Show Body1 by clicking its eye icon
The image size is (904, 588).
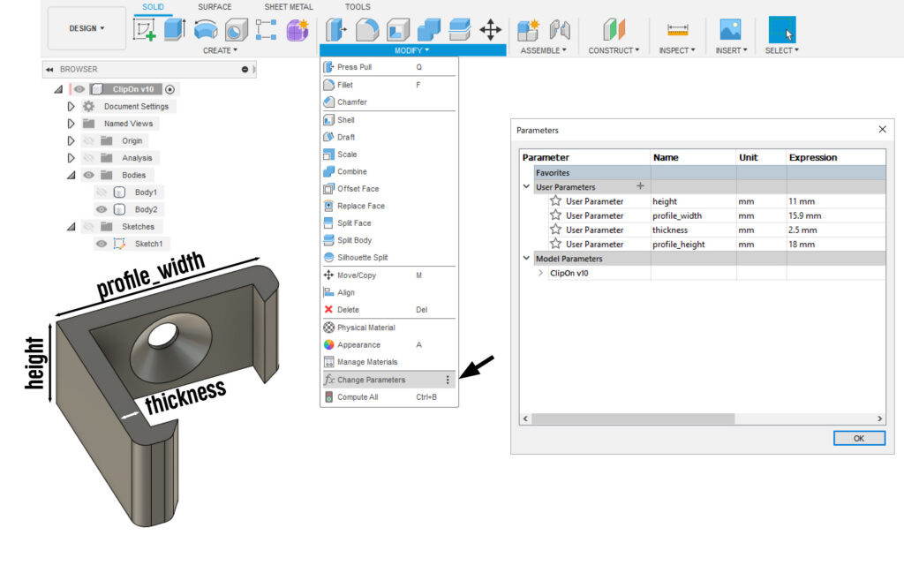click(102, 192)
